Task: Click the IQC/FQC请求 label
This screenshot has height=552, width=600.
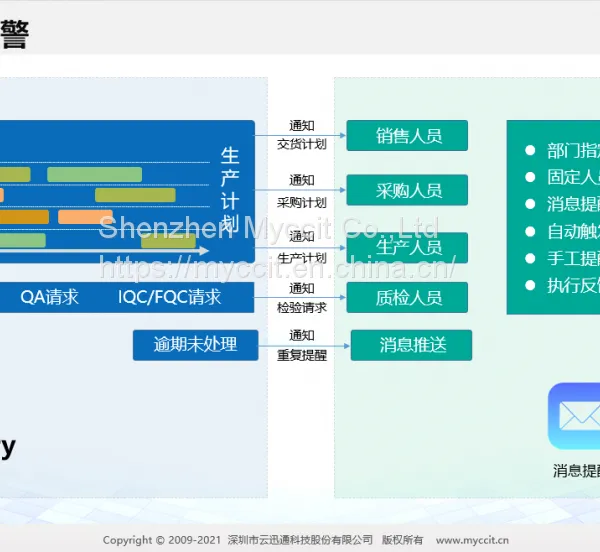Action: (170, 297)
